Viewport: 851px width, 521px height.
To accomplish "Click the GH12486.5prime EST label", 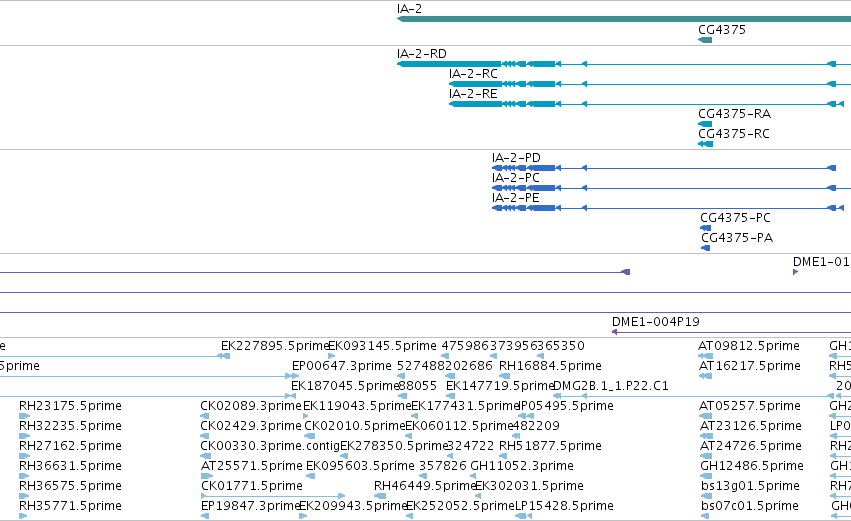I will point(752,466).
